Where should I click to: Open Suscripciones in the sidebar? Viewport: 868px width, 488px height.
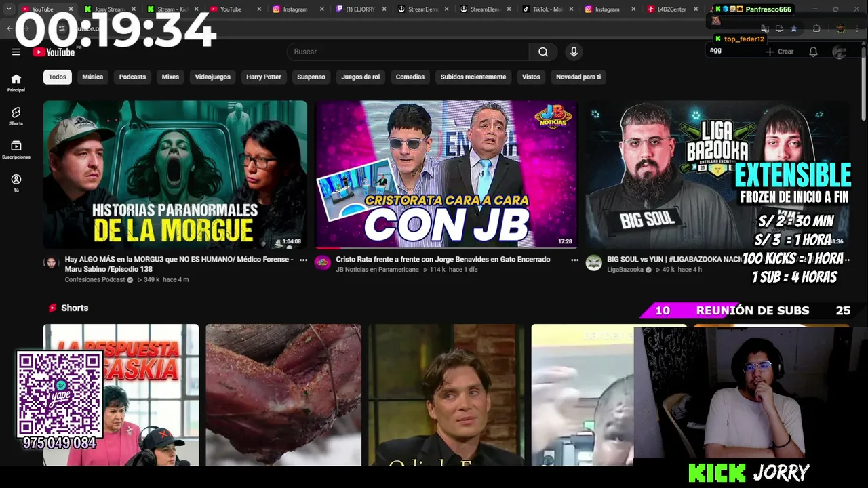16,150
